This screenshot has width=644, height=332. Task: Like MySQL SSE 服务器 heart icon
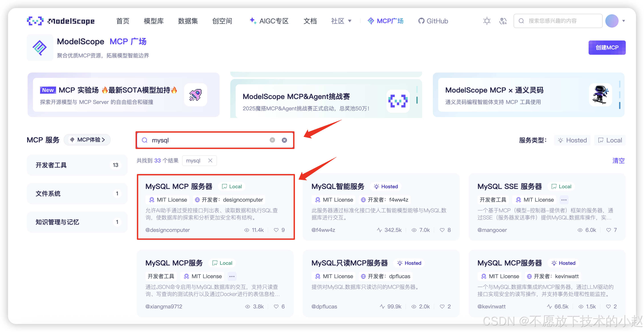coord(608,230)
